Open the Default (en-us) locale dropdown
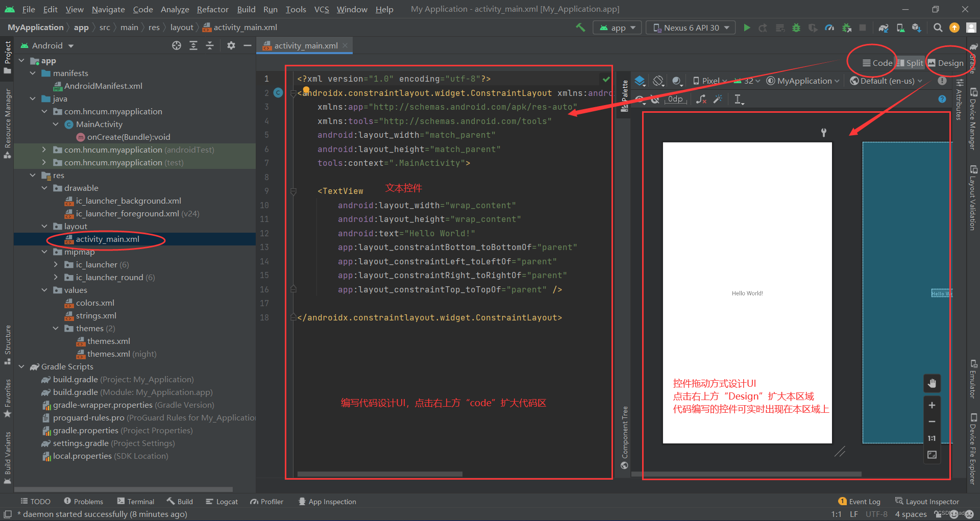The height and width of the screenshot is (521, 980). coord(886,81)
